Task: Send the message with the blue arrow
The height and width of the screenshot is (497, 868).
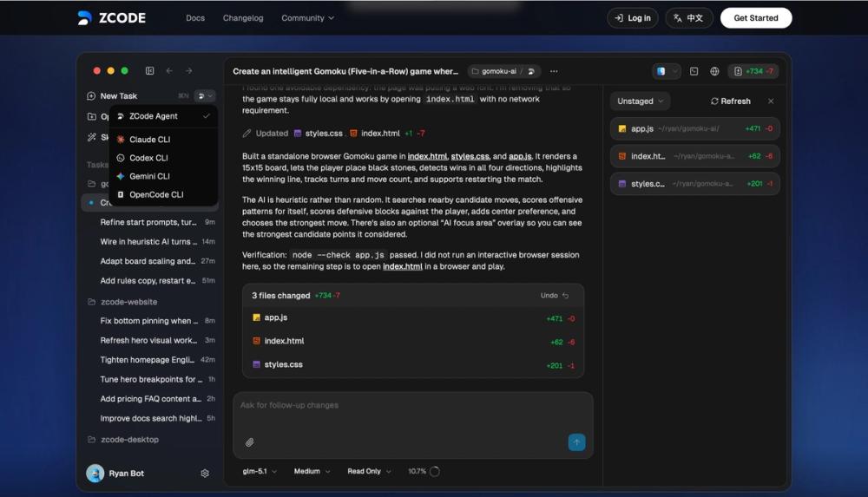Action: pos(576,442)
